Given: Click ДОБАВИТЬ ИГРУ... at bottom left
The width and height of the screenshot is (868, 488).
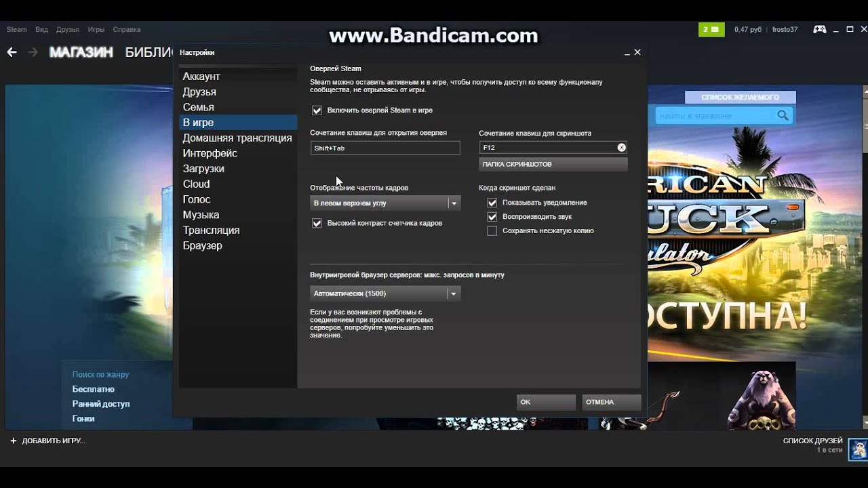Looking at the screenshot, I should (x=54, y=441).
